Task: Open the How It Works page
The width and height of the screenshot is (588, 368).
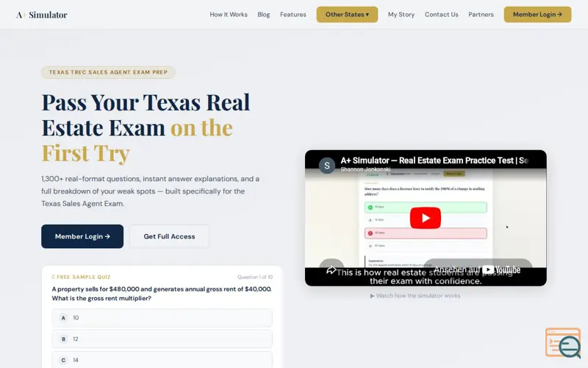Action: 229,15
